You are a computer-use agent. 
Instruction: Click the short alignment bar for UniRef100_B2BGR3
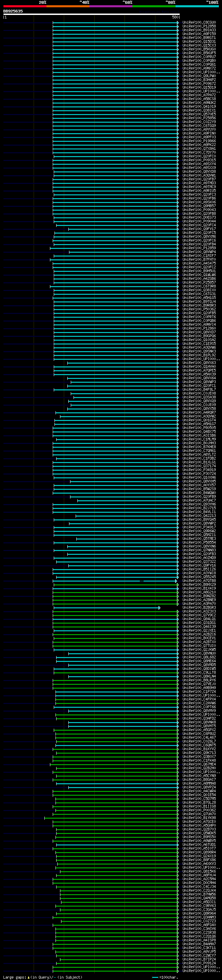107,608
